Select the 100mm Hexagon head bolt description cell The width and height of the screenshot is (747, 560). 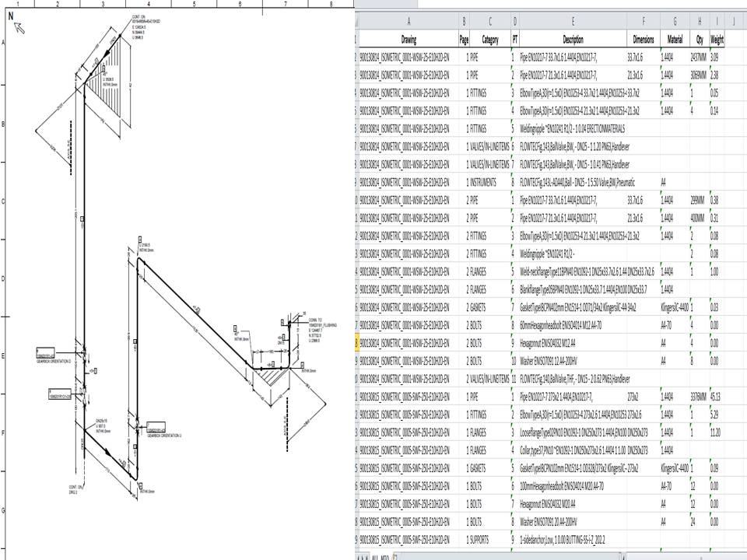pos(572,486)
